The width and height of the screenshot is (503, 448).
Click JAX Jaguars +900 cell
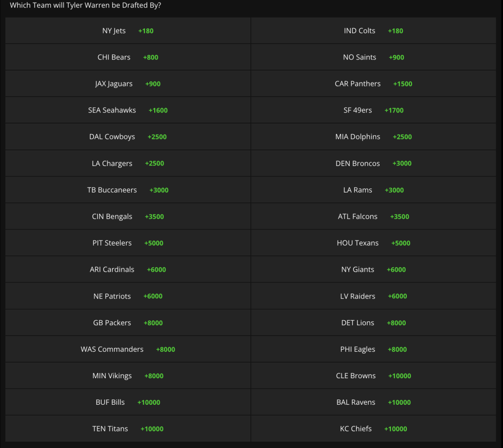point(128,84)
